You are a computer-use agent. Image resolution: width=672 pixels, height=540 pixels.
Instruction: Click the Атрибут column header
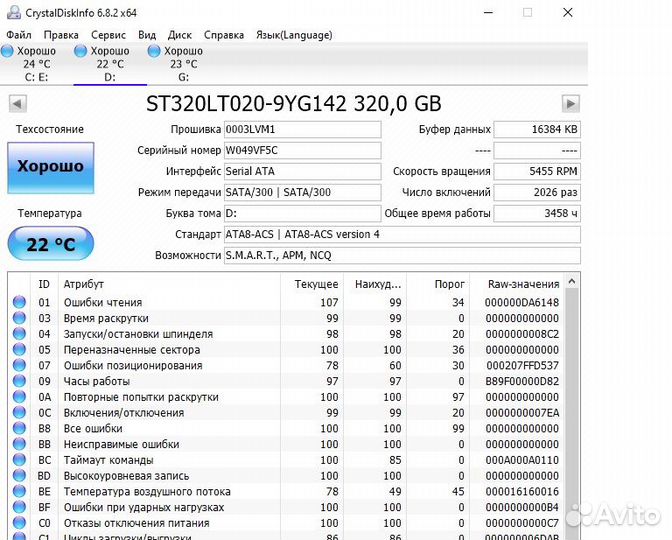169,284
